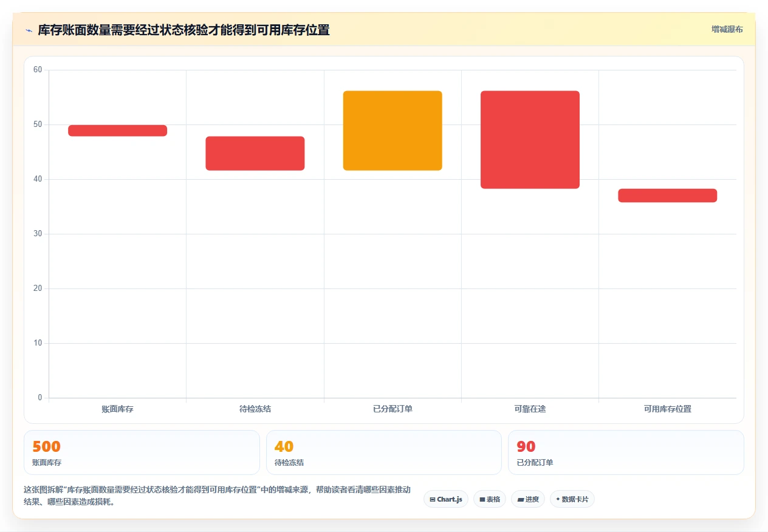Open the 90 已分配订单 data card
Image resolution: width=768 pixels, height=532 pixels.
[626, 452]
